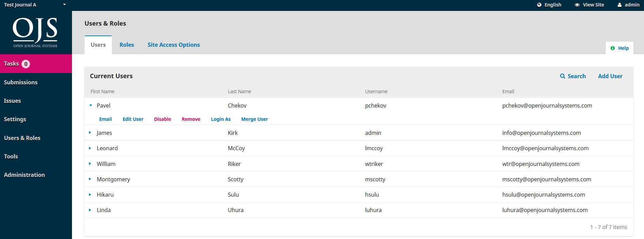Click Edit User for Pavel Chekov

pos(133,119)
